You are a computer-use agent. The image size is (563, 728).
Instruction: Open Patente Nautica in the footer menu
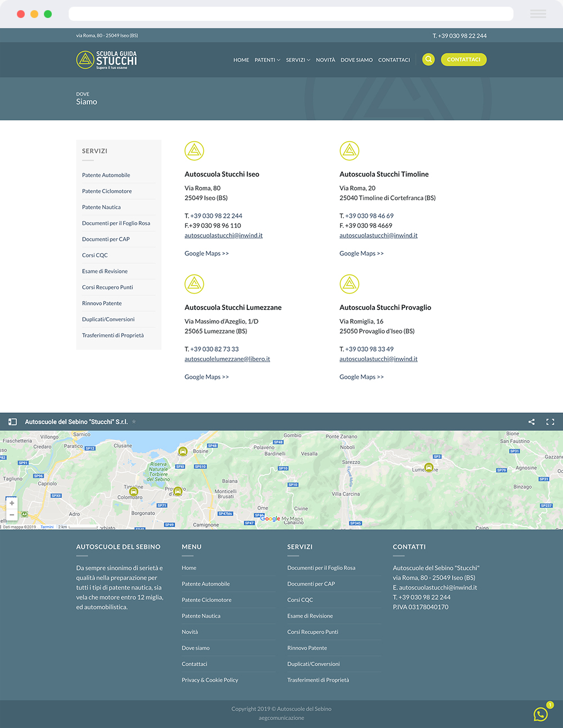point(201,616)
